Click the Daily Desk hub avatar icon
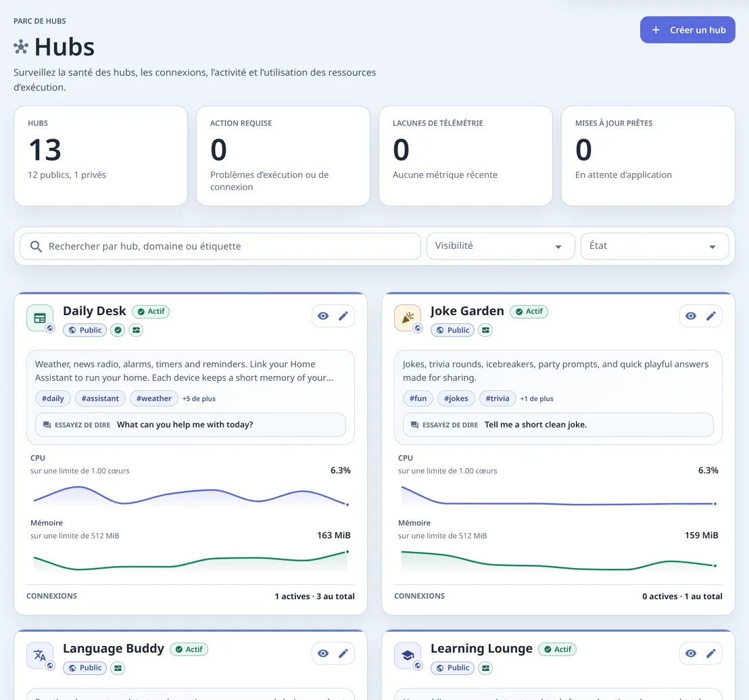Viewport: 749px width, 700px height. point(40,318)
